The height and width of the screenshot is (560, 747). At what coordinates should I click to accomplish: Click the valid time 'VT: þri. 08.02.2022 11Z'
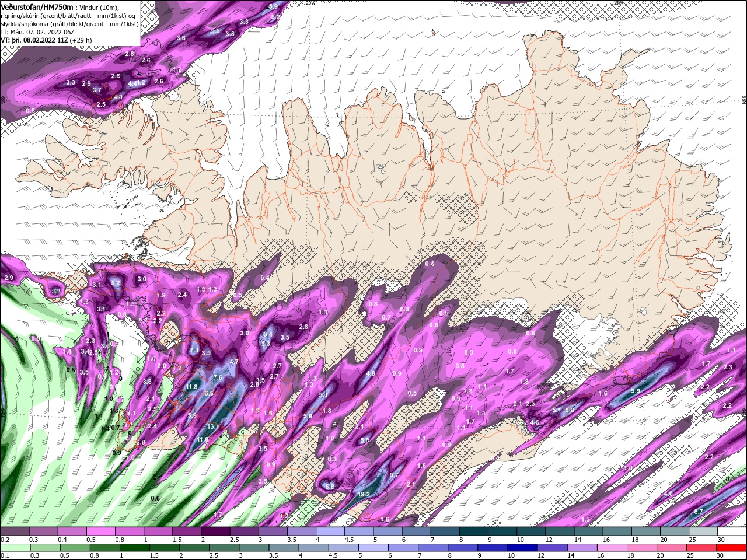[x=34, y=40]
